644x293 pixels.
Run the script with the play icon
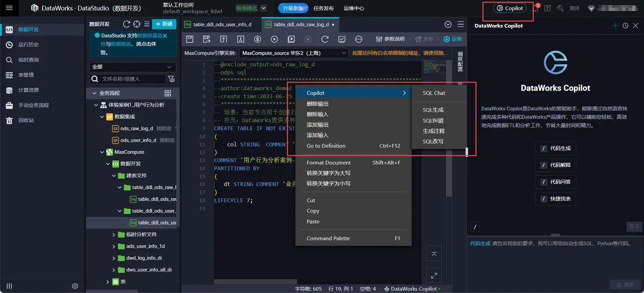274,39
